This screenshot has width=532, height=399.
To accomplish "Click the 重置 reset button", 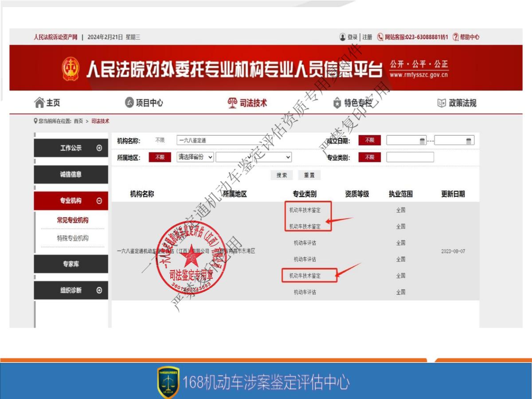I will [x=309, y=175].
